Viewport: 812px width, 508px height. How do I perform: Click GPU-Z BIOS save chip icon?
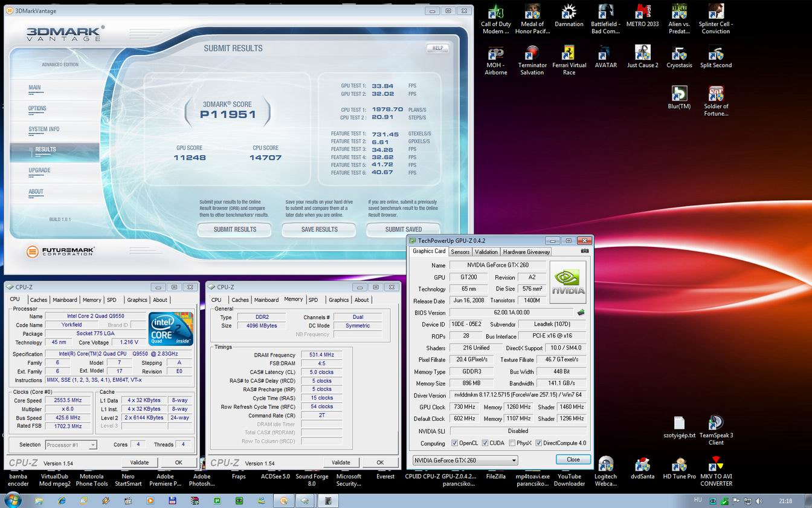click(x=581, y=313)
